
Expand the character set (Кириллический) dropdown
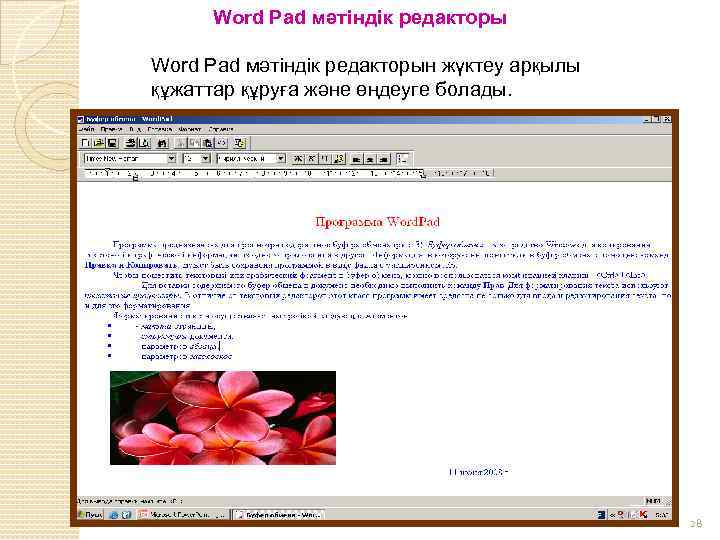pos(281,158)
